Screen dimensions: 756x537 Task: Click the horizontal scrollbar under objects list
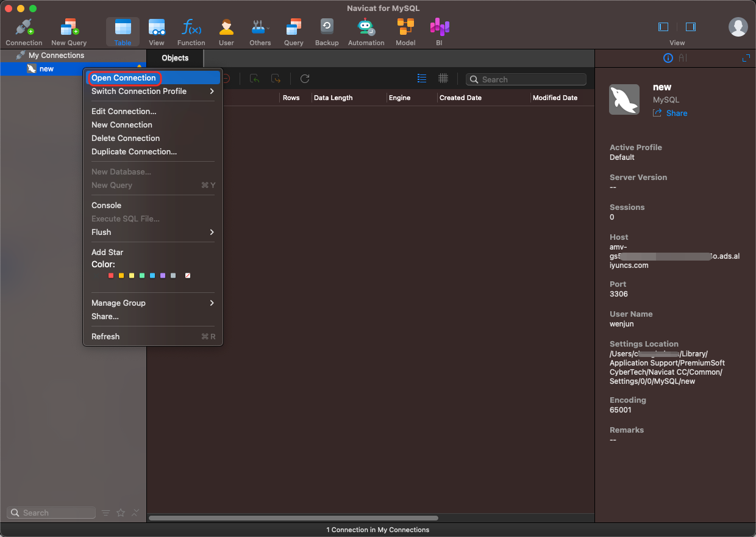294,518
